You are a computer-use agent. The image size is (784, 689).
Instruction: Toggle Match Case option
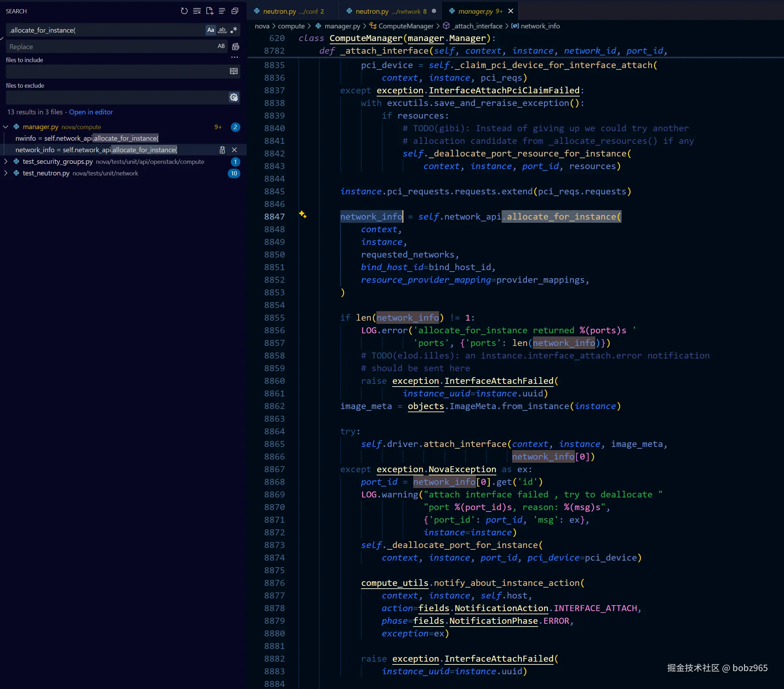point(210,30)
